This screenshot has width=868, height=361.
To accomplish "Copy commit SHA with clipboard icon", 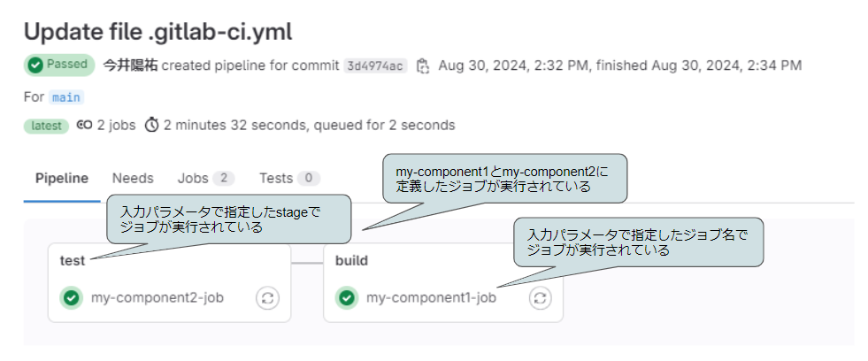I will (422, 65).
